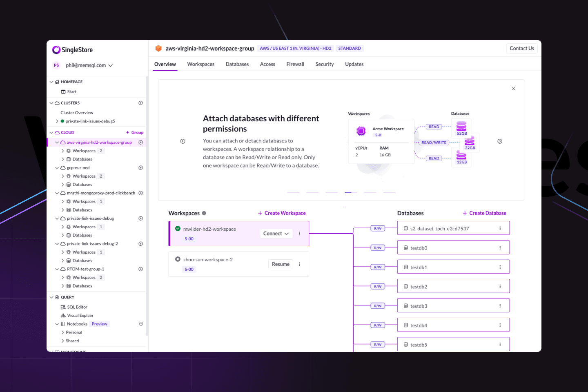Image resolution: width=588 pixels, height=392 pixels.
Task: Open SQL Editor in the sidebar
Action: coord(77,307)
